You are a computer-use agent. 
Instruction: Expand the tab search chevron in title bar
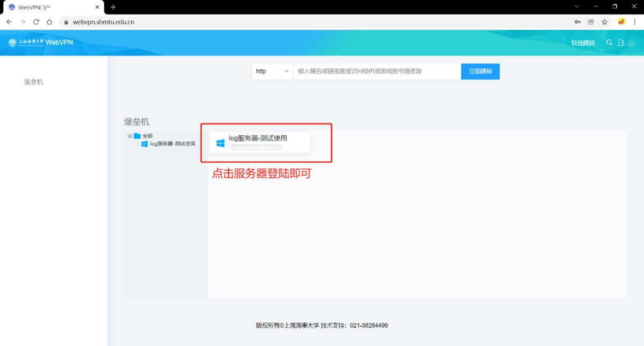coord(577,6)
